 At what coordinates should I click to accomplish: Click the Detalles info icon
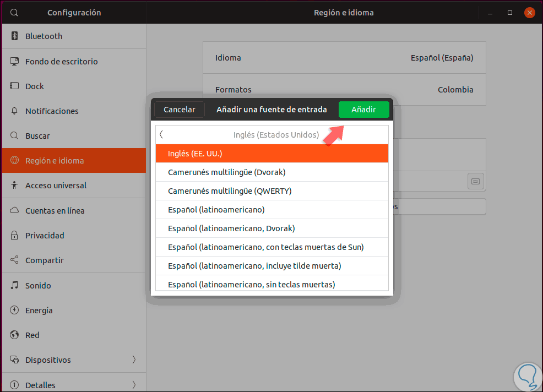[x=14, y=385]
